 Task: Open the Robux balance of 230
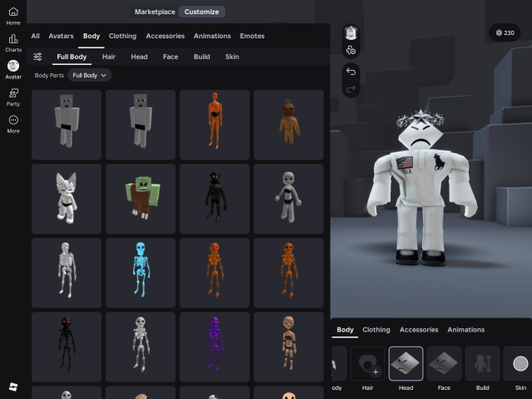pyautogui.click(x=505, y=32)
